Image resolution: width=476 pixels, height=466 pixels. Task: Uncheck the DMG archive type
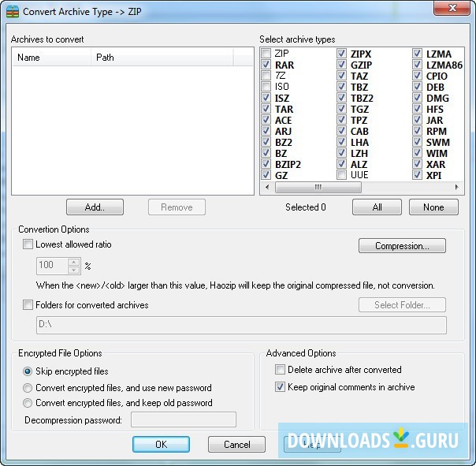click(x=417, y=98)
